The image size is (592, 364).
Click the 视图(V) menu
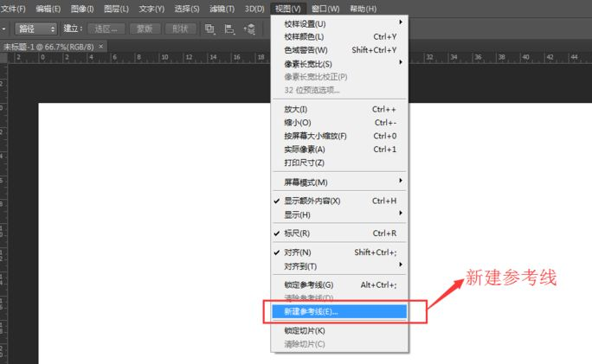point(287,9)
